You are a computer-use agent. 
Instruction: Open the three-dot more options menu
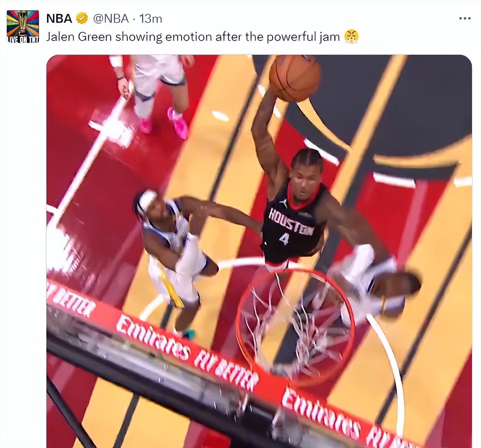[465, 18]
